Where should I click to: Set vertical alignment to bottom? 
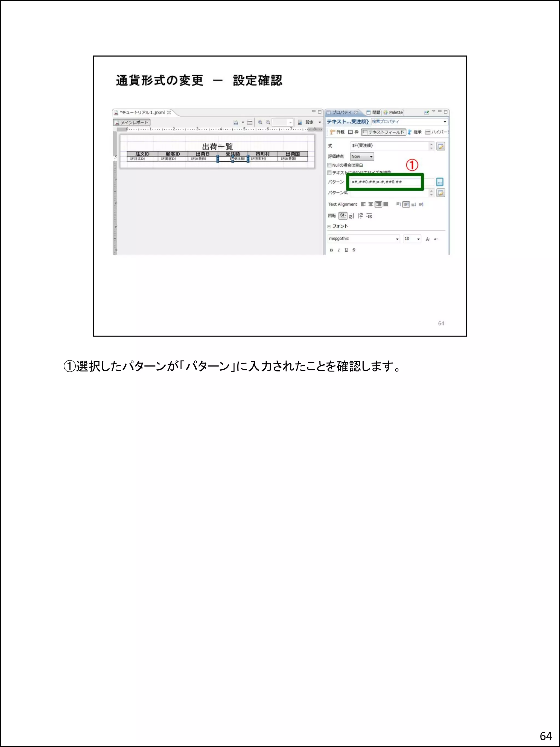tap(413, 204)
